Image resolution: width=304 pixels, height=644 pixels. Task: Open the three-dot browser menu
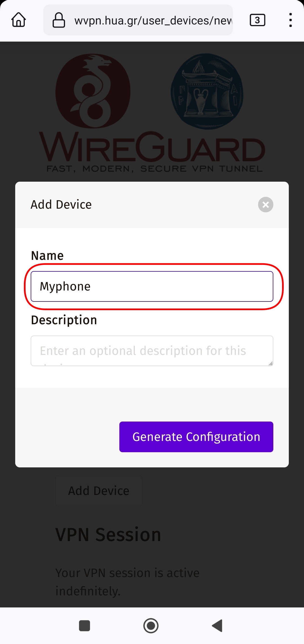point(290,20)
